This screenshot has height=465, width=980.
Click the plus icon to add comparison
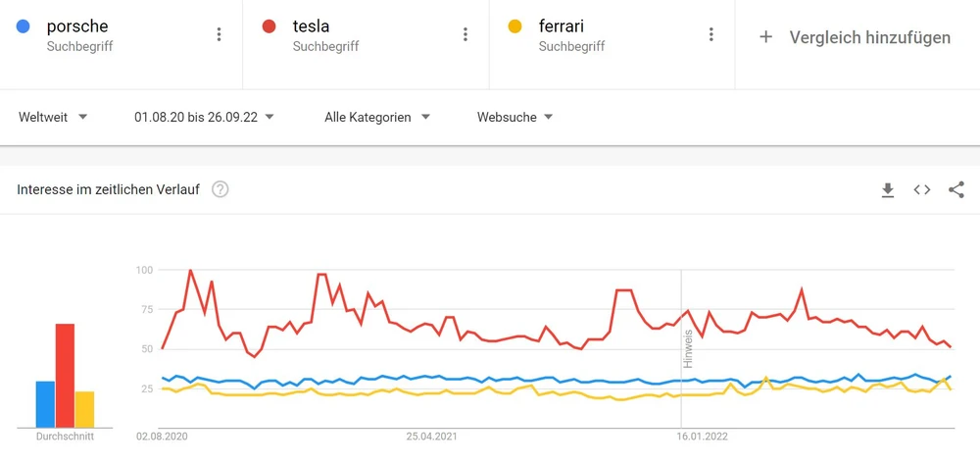[766, 37]
